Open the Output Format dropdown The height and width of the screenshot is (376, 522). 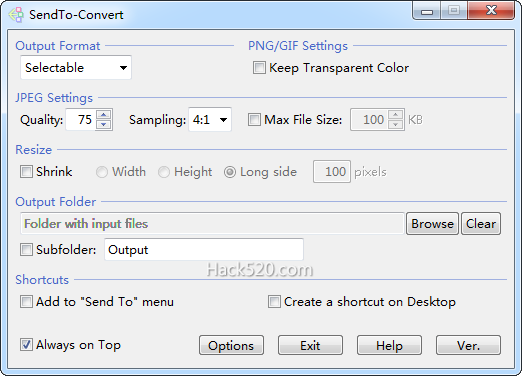pyautogui.click(x=76, y=68)
